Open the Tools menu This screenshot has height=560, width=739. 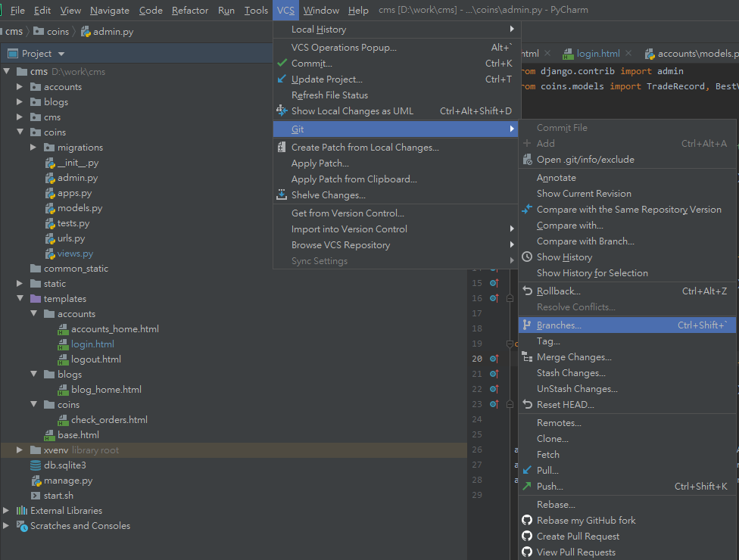256,10
